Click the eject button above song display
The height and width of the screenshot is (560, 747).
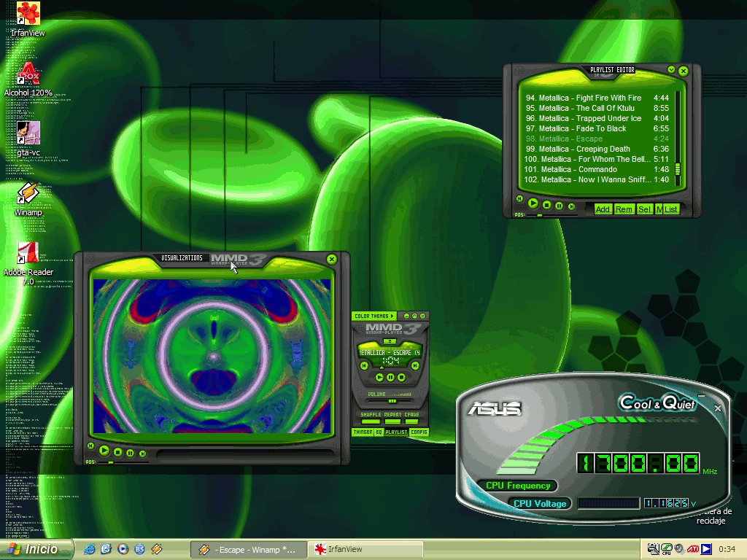[x=390, y=341]
